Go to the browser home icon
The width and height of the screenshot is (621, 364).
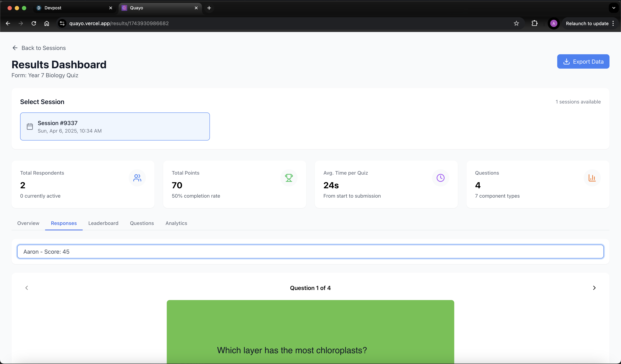[x=47, y=23]
